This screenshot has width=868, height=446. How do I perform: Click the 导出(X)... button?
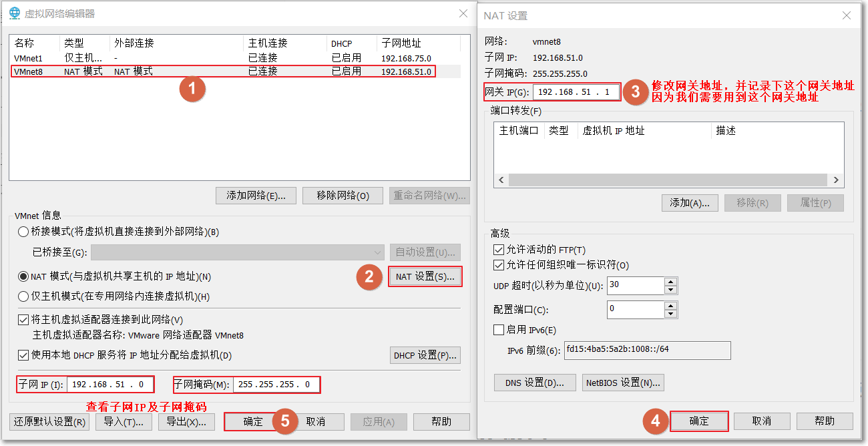pos(186,422)
